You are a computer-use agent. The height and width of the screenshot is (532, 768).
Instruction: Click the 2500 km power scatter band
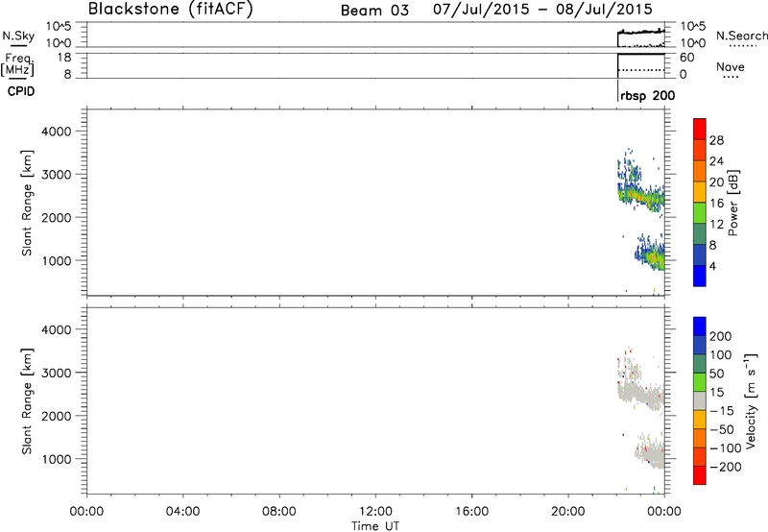(x=640, y=197)
